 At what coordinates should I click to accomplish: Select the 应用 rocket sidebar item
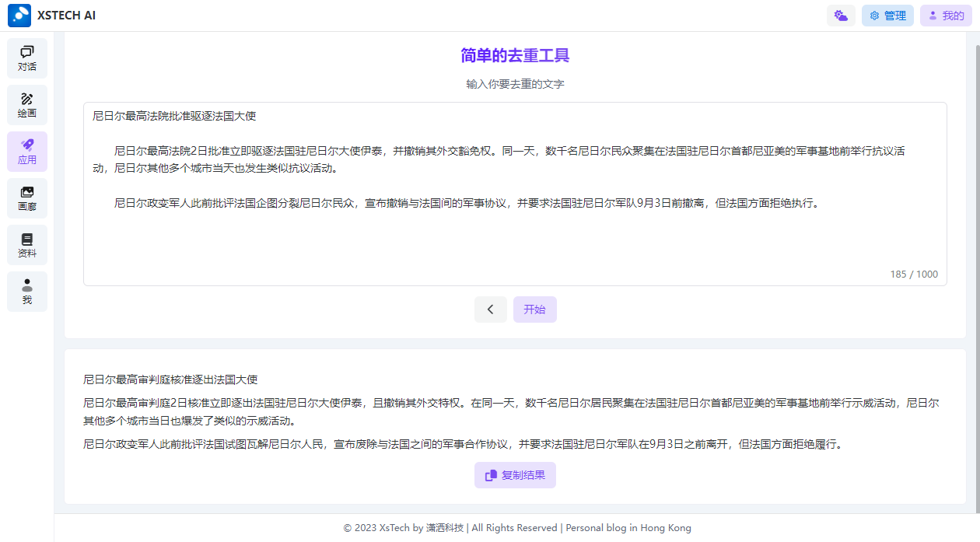27,152
